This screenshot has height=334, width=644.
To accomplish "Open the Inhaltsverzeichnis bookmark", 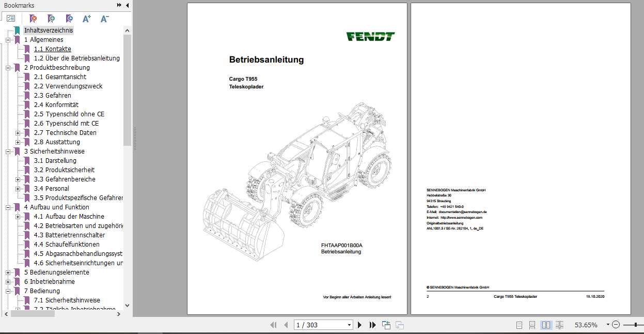I will pyautogui.click(x=49, y=31).
